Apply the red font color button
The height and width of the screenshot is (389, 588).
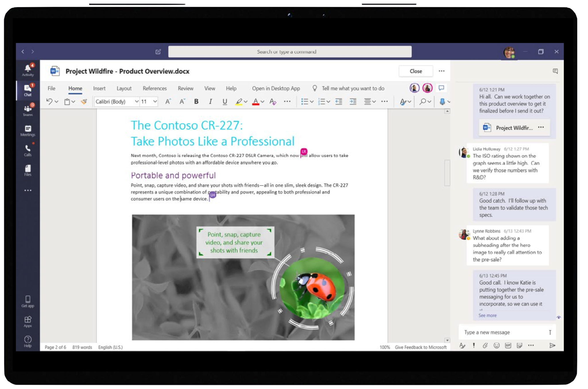coord(256,102)
